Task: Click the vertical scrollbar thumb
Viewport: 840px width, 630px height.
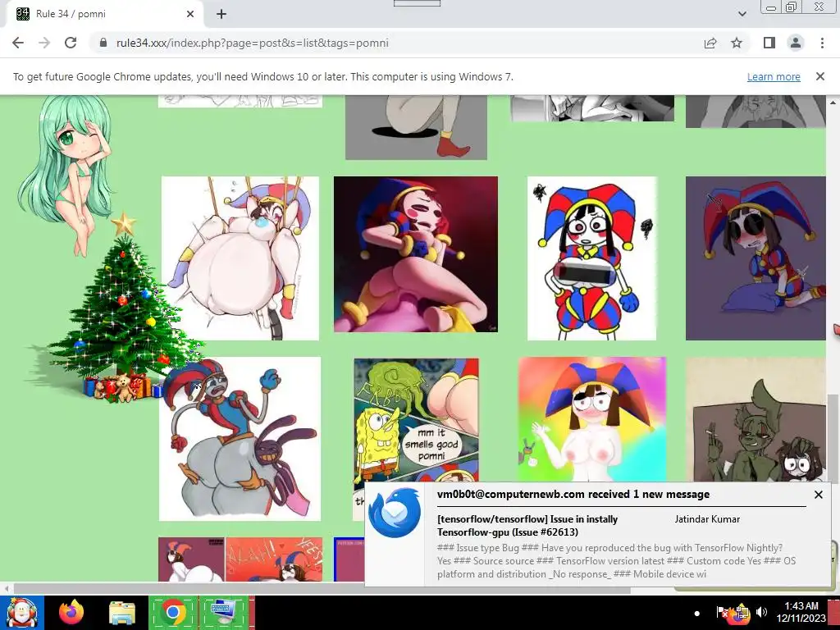Action: click(833, 438)
